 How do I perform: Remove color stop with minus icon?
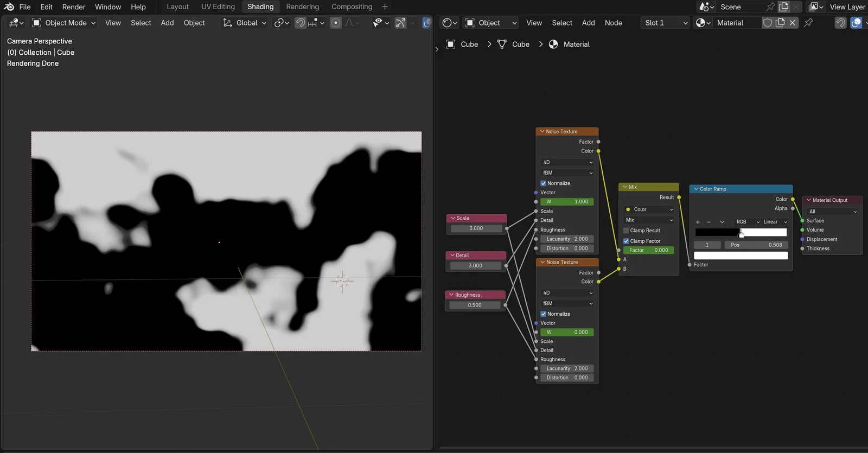click(x=709, y=222)
